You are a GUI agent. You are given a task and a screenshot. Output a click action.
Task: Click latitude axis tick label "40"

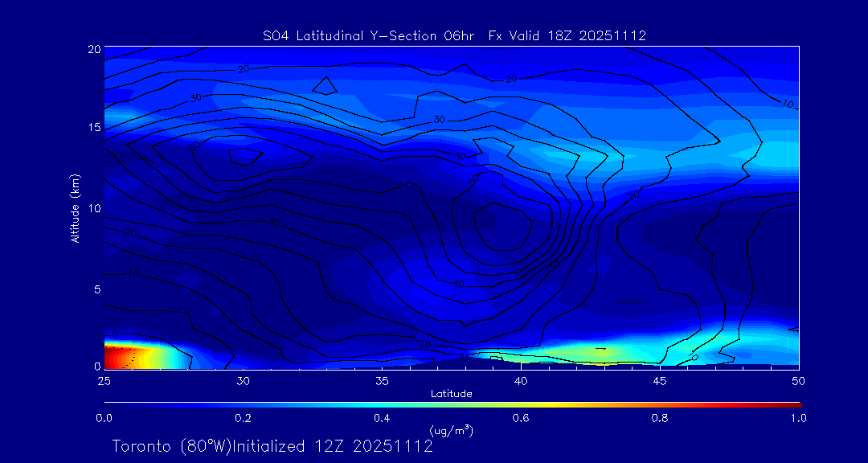coord(521,381)
